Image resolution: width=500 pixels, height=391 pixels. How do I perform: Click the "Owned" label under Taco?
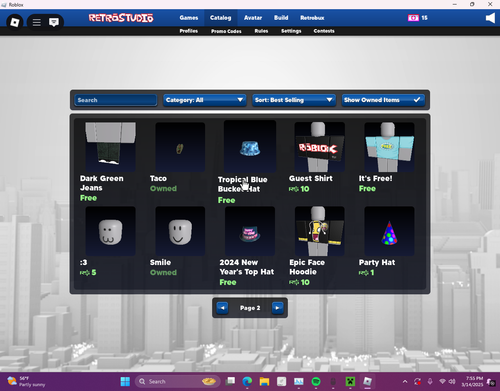[163, 189]
